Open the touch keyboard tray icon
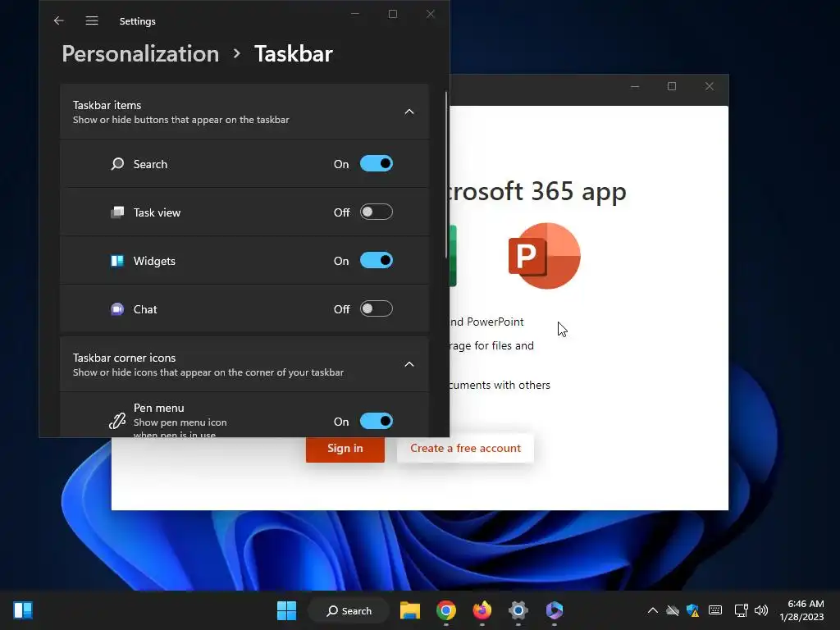 715,610
